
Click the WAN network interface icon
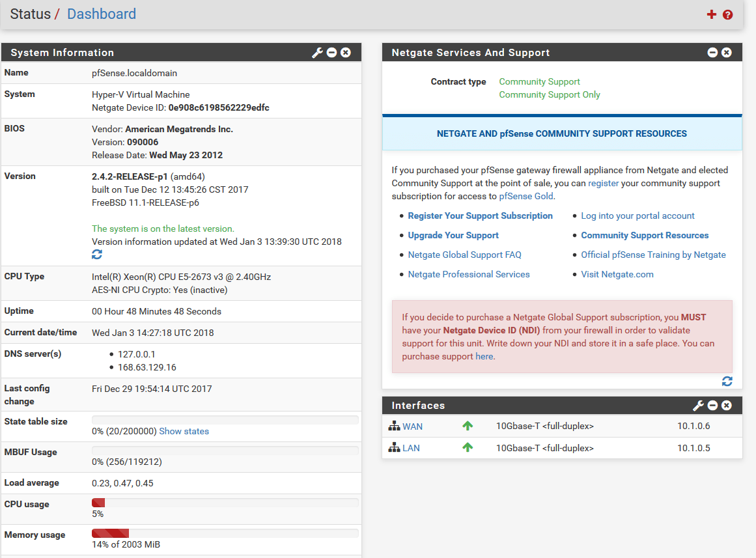pyautogui.click(x=395, y=426)
